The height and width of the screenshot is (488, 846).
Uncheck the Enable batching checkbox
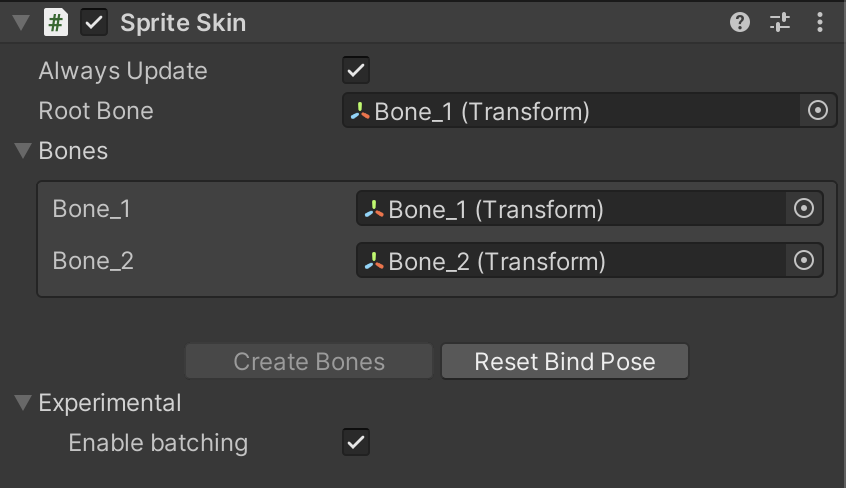click(356, 442)
